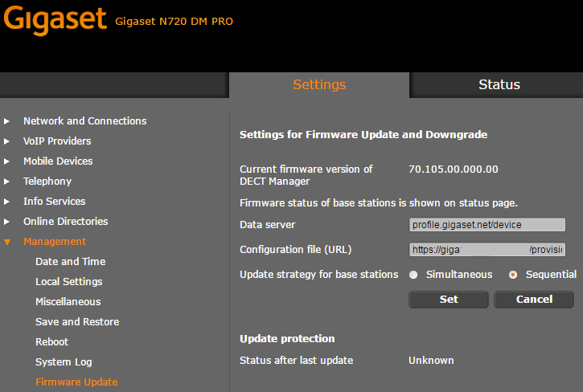The image size is (583, 392).
Task: Select the Management menu heading
Action: 55,242
